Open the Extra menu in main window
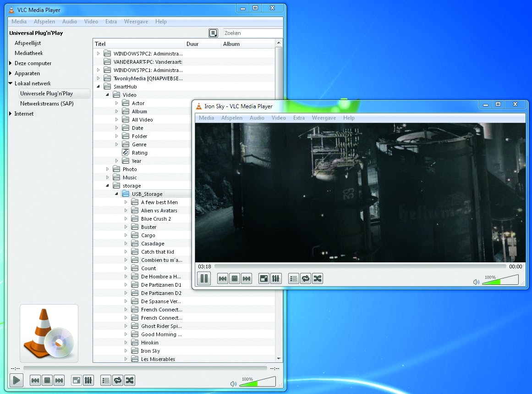 [111, 22]
